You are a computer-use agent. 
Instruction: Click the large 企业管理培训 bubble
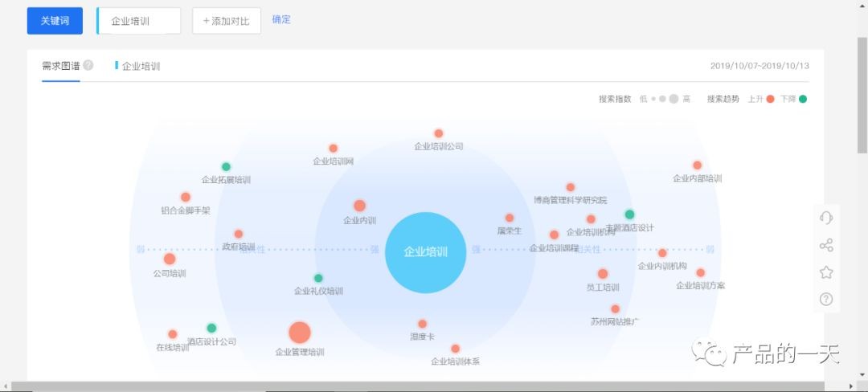pyautogui.click(x=299, y=333)
